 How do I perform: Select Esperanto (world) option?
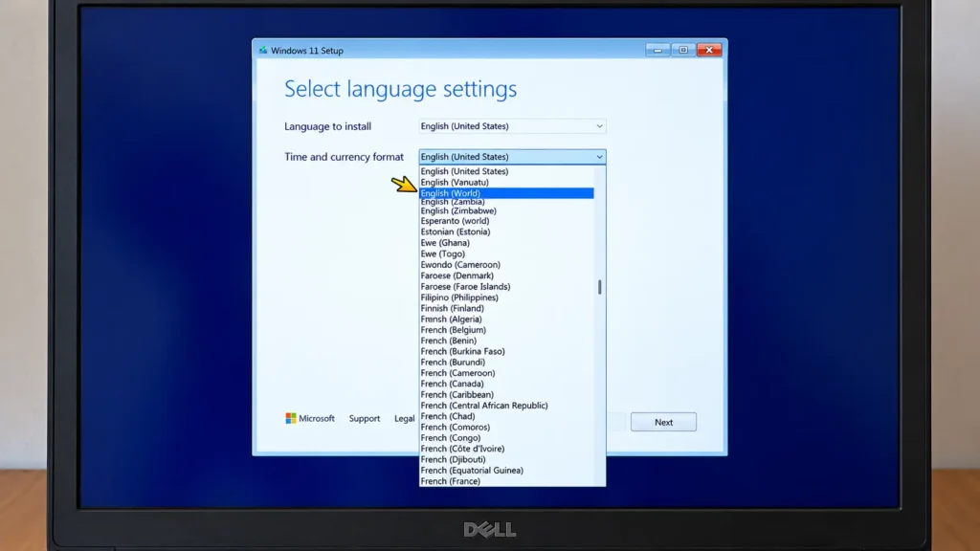tap(506, 221)
